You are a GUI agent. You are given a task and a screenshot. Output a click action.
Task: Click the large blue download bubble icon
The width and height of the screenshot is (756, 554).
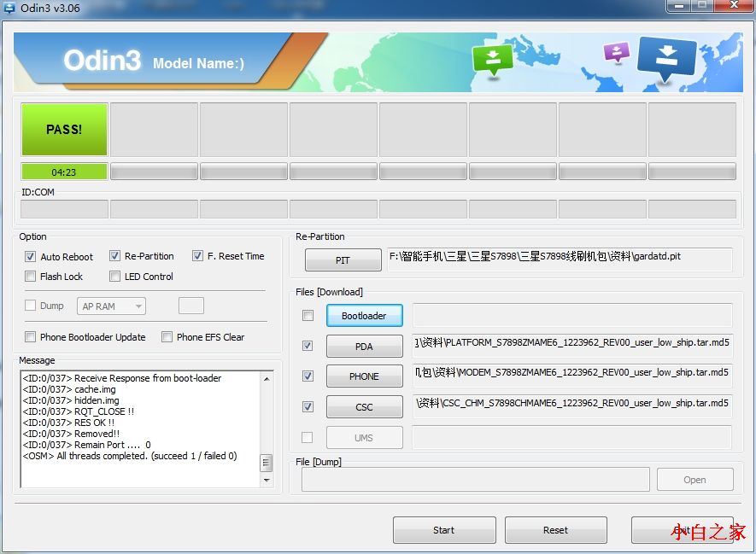click(667, 59)
